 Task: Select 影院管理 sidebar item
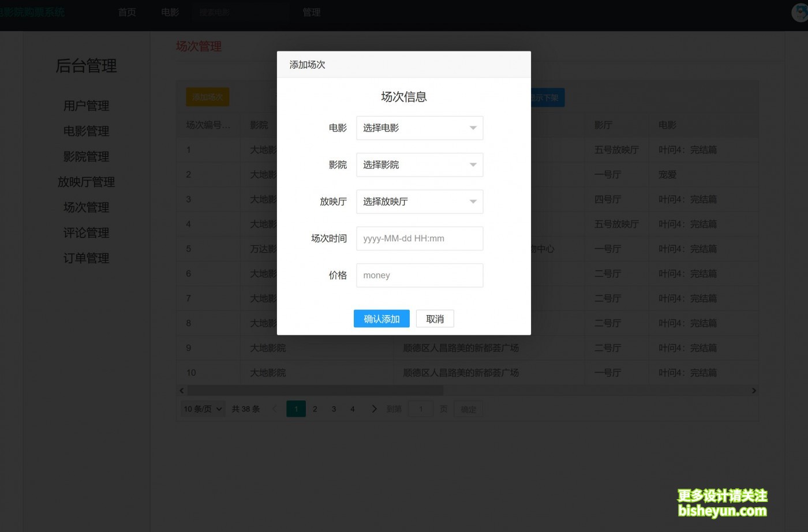pyautogui.click(x=86, y=157)
